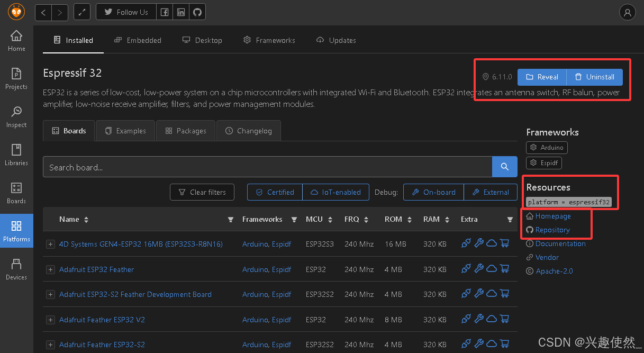The image size is (644, 353).
Task: Open the Vendor link
Action: pyautogui.click(x=547, y=257)
